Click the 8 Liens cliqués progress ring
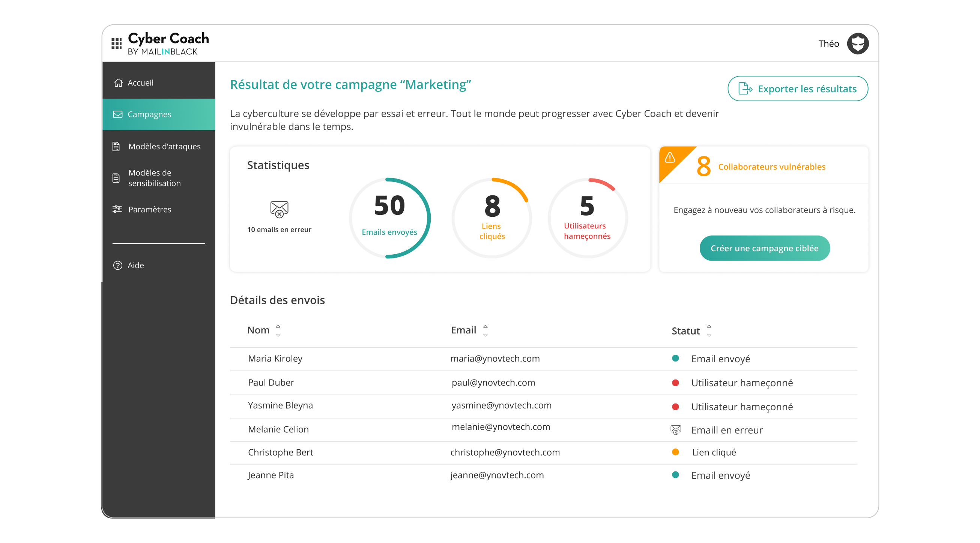Viewport: 980px width, 543px height. [492, 218]
